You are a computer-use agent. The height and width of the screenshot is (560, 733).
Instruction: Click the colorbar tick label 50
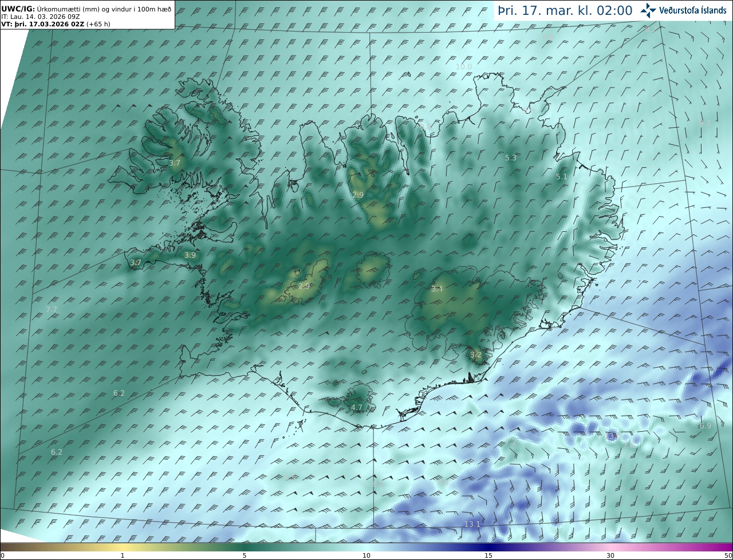(728, 555)
